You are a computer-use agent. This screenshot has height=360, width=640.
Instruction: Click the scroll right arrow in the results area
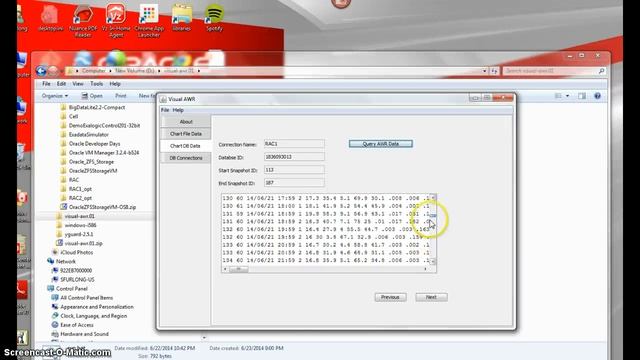(426, 269)
